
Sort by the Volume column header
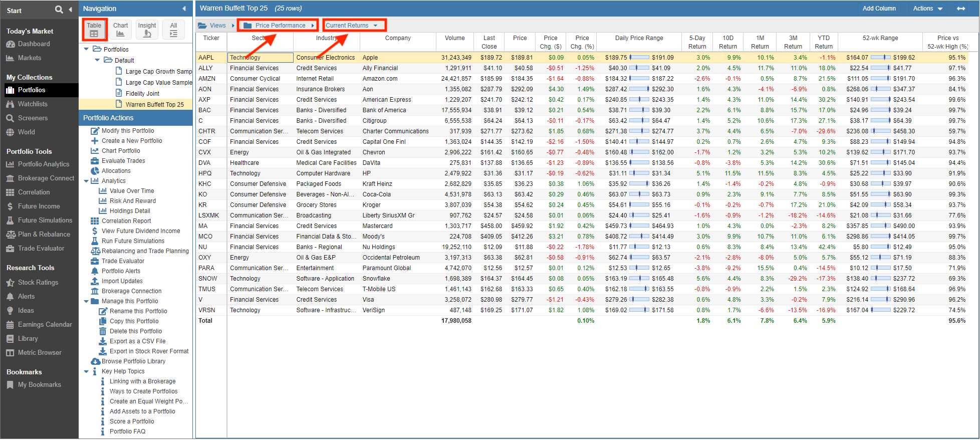(454, 42)
